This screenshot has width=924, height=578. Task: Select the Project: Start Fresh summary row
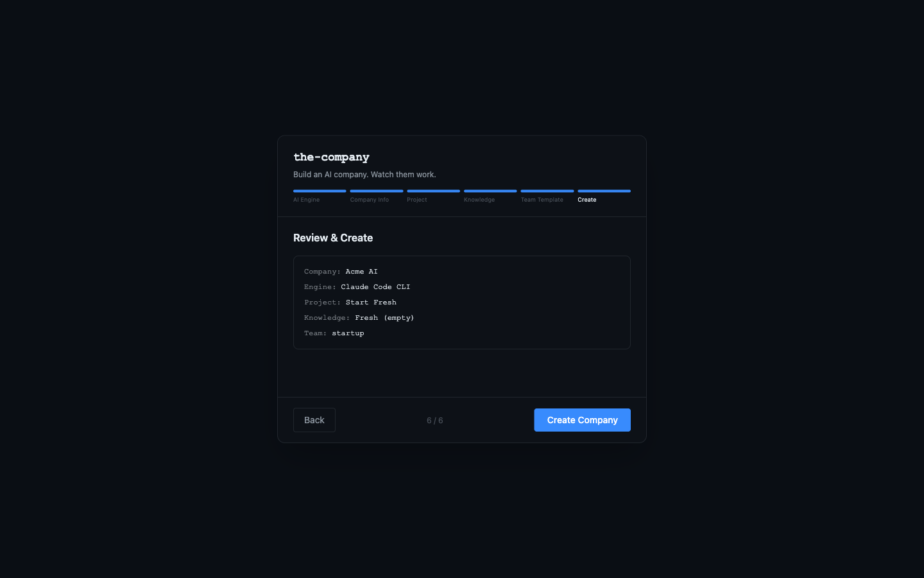pos(350,302)
